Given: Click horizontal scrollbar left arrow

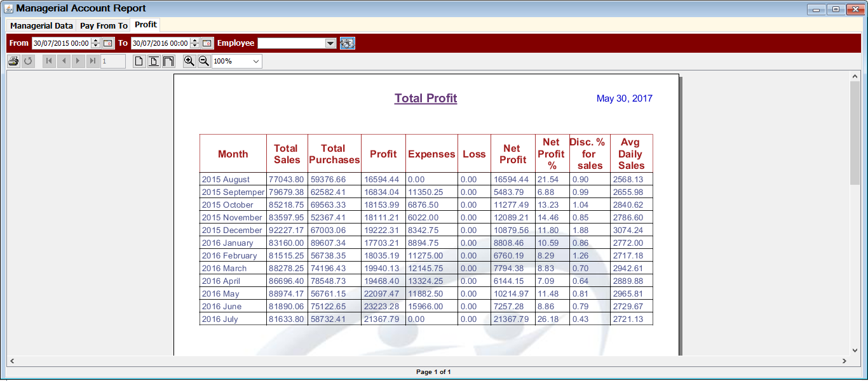Looking at the screenshot, I should tap(11, 361).
